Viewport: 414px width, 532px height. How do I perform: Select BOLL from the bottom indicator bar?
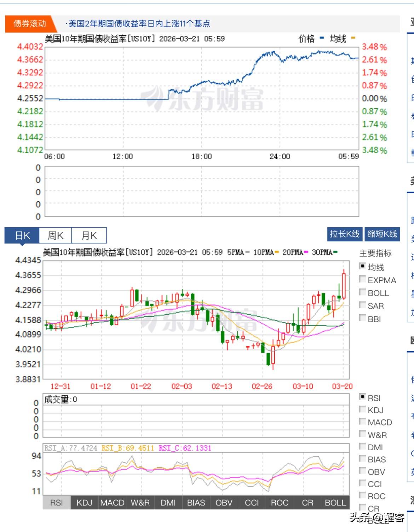tap(335, 503)
